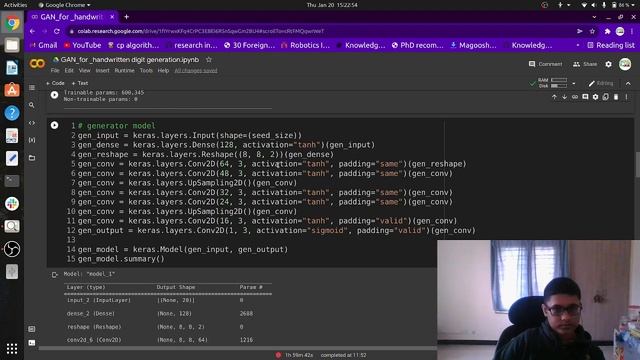Screen dimensions: 640x360
Task: Expand the RAM and Disk resource dropdown
Action: click(x=573, y=83)
